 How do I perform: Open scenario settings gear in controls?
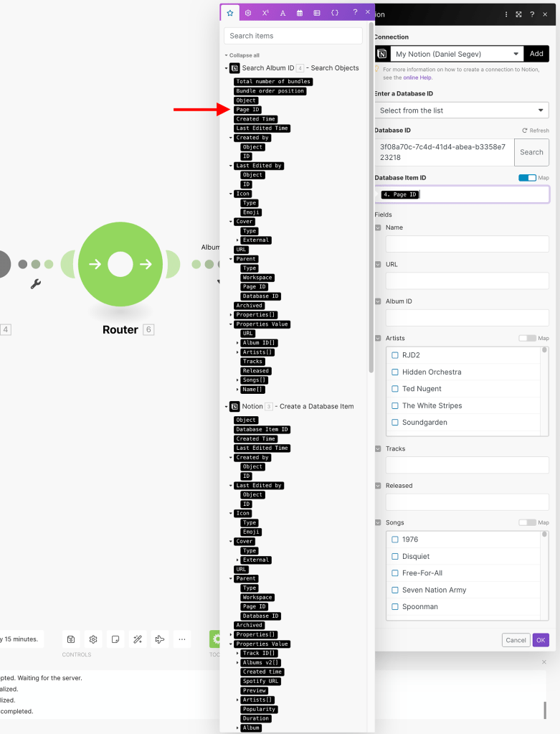[x=93, y=639]
